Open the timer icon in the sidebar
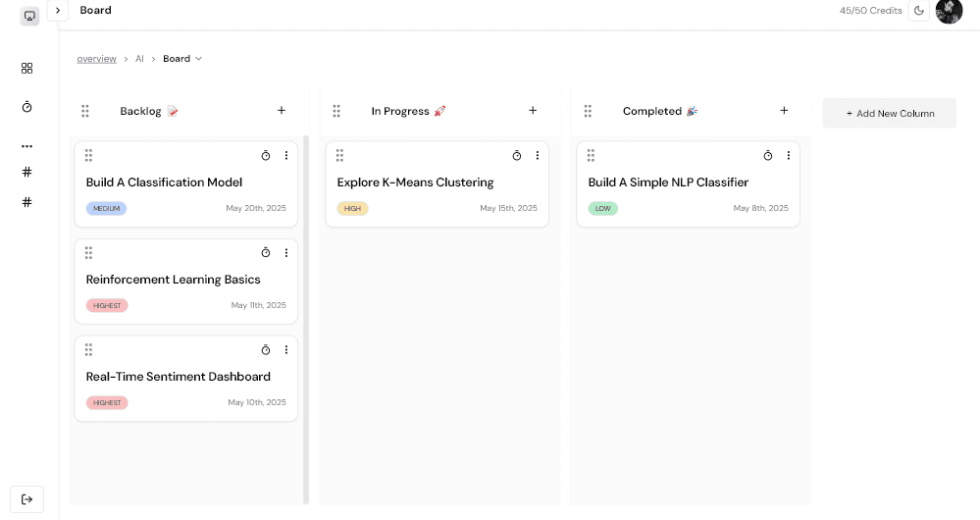The width and height of the screenshot is (980, 520). coord(26,107)
